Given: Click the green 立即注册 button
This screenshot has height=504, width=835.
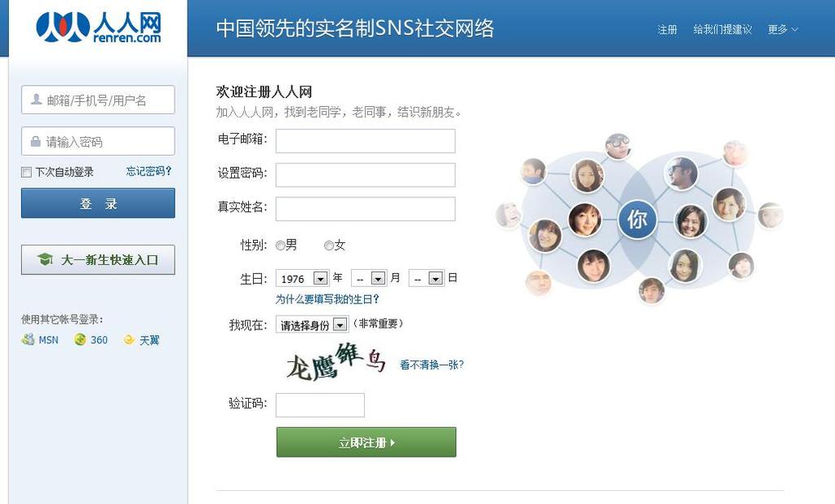Looking at the screenshot, I should click(x=366, y=442).
